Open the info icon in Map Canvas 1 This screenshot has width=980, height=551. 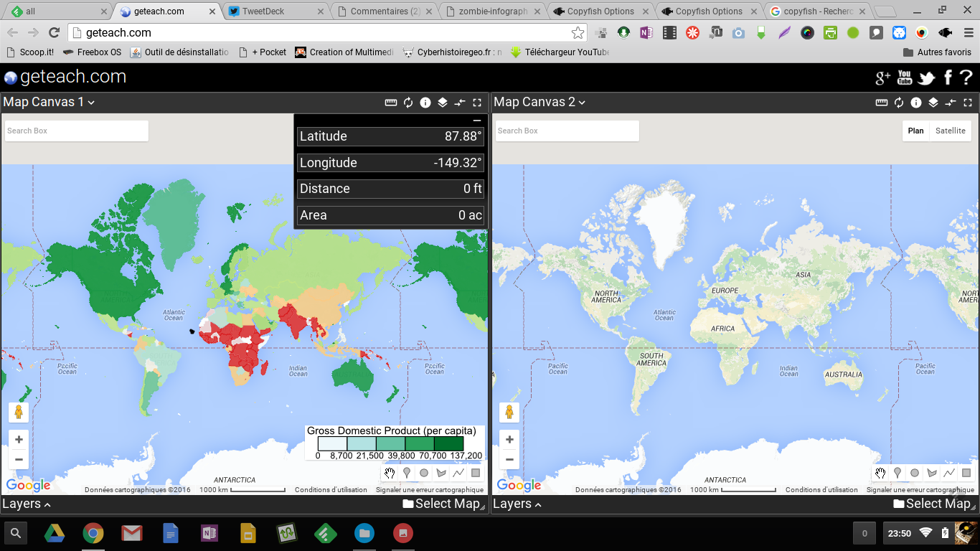(425, 103)
